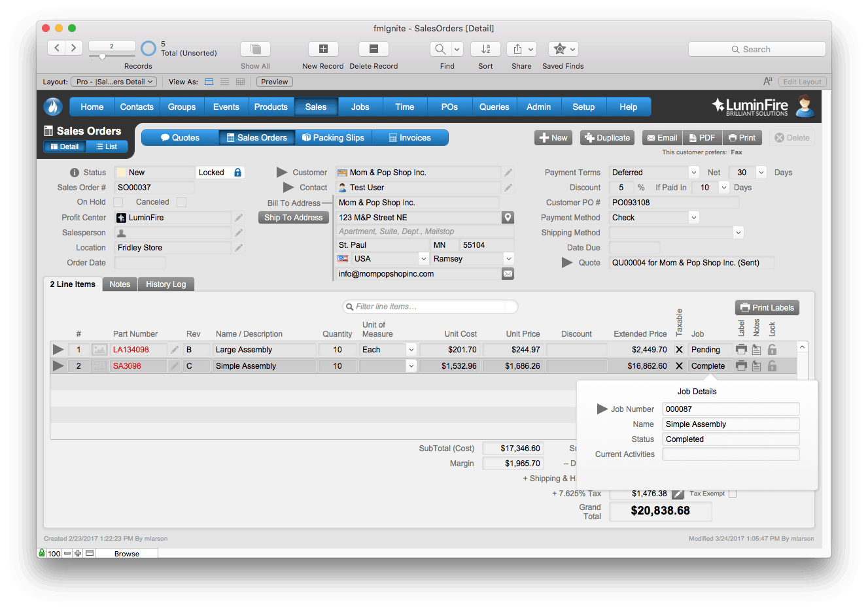
Task: Click the Filter line items search field
Action: (430, 307)
